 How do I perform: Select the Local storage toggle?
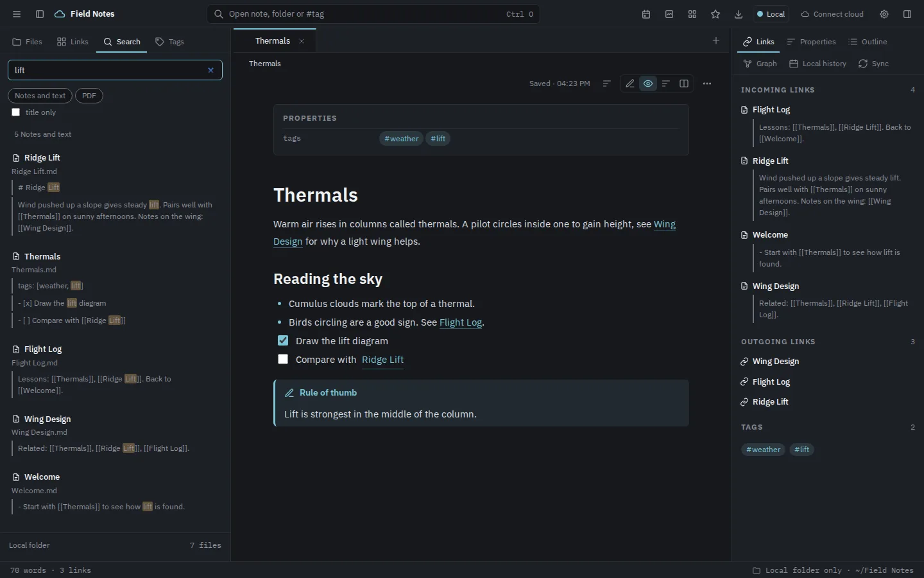(771, 14)
